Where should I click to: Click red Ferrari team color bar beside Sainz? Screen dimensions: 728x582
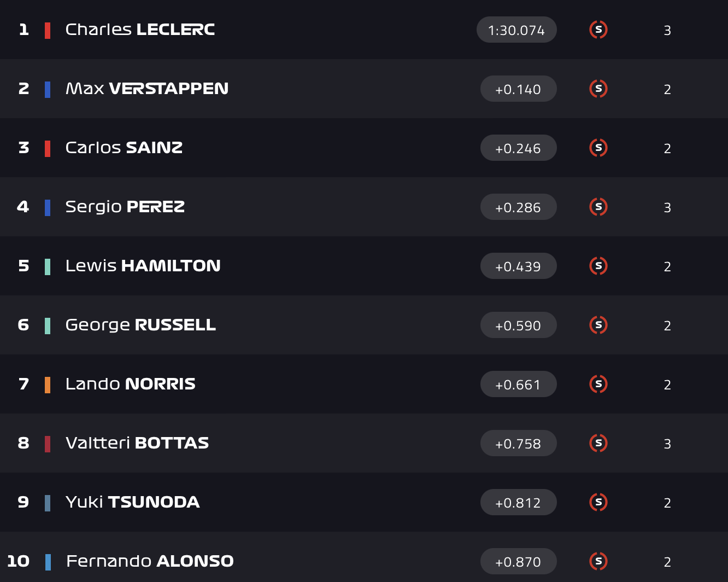48,148
